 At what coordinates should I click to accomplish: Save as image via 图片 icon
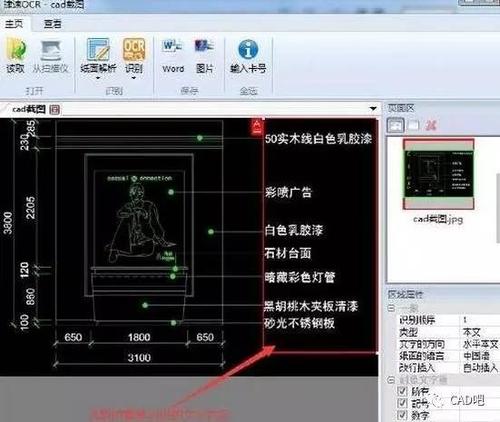(x=204, y=55)
